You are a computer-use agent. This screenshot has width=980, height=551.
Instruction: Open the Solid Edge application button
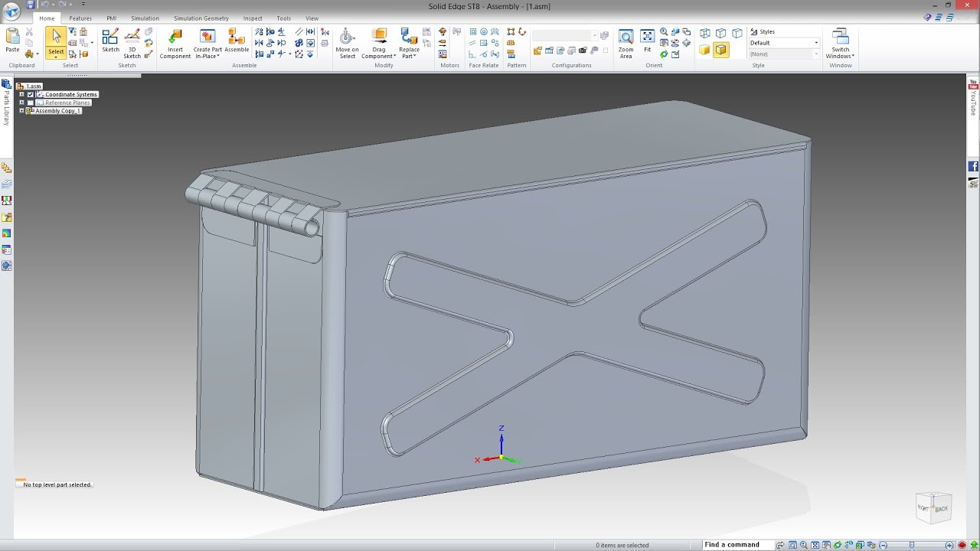point(11,11)
